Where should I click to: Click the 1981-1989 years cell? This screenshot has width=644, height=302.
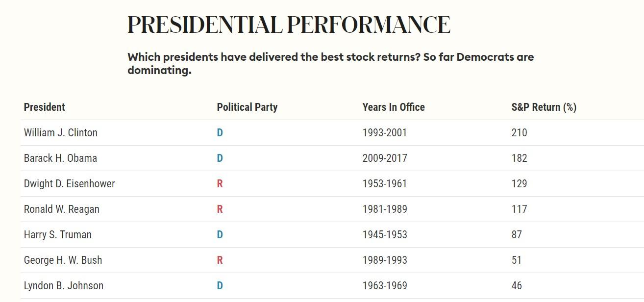pos(385,209)
